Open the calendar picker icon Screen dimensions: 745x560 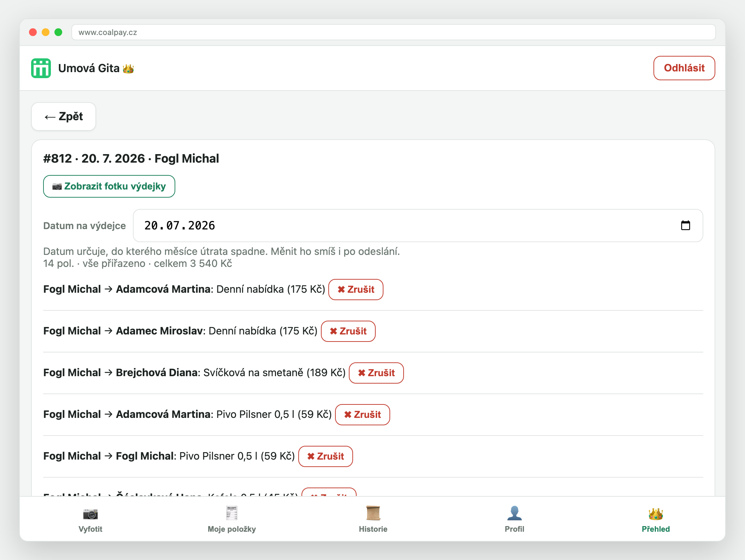(x=686, y=225)
